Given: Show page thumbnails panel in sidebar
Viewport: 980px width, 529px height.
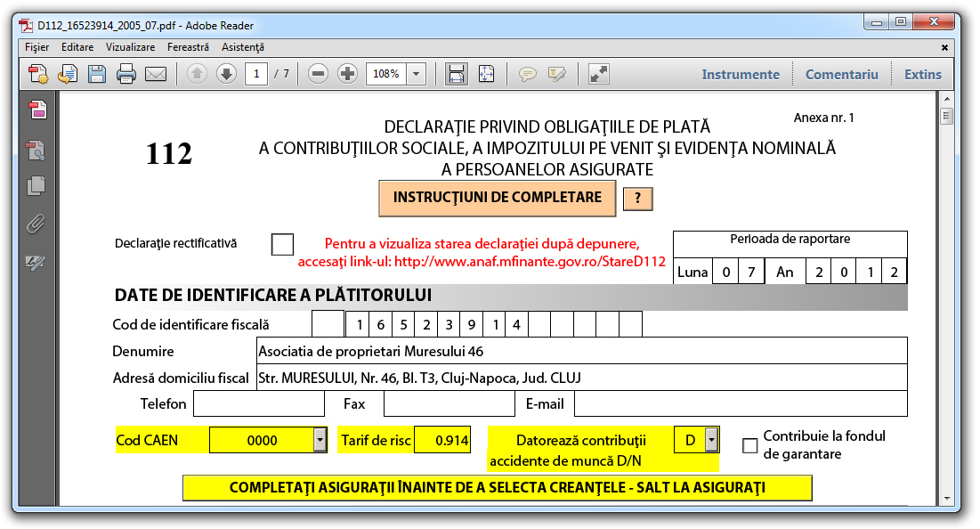Looking at the screenshot, I should pyautogui.click(x=36, y=186).
